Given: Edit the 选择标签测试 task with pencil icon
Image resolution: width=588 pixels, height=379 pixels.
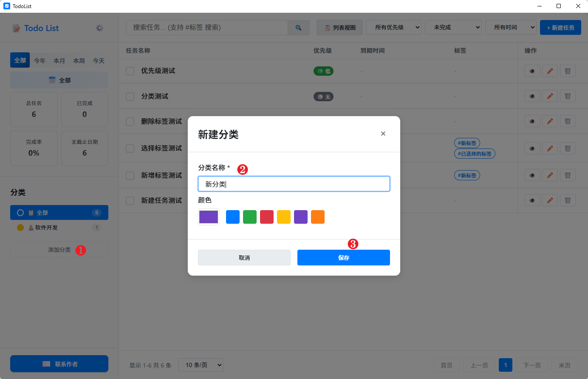Looking at the screenshot, I should [550, 148].
